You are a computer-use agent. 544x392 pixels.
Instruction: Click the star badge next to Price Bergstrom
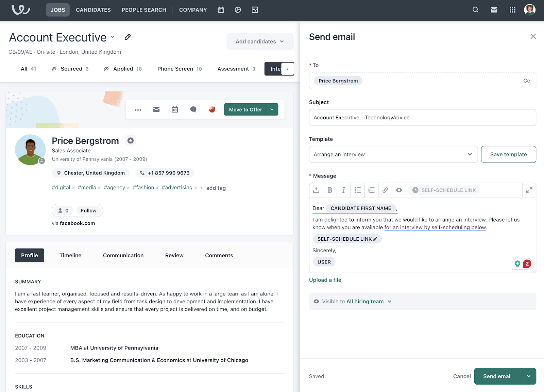[x=131, y=140]
